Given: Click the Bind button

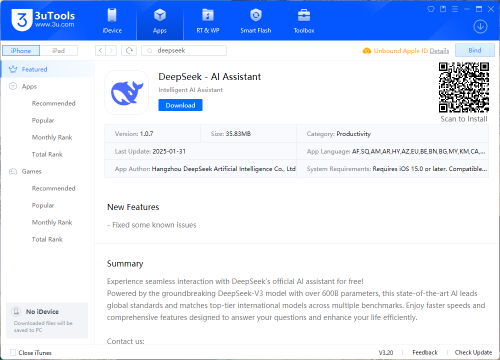Looking at the screenshot, I should pos(475,50).
